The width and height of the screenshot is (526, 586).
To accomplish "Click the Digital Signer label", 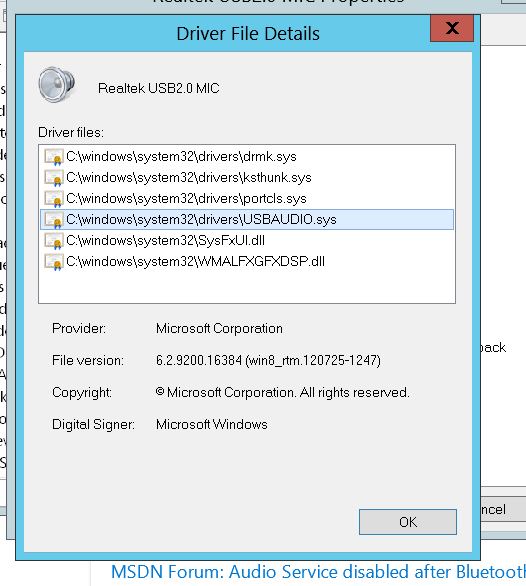I will (93, 425).
